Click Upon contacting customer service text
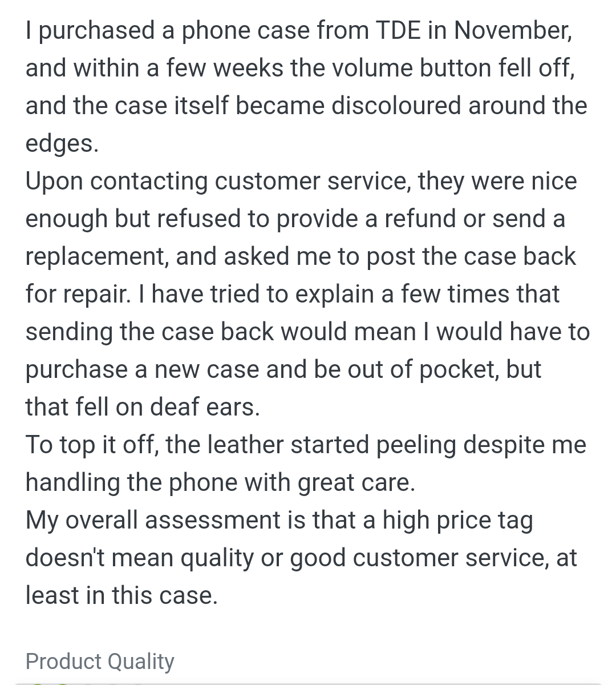 (x=218, y=182)
